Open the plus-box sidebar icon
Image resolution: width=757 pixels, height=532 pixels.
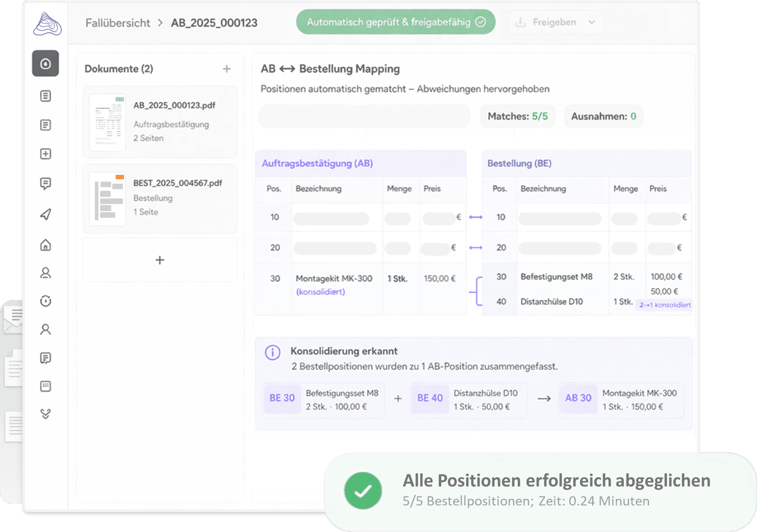tap(45, 154)
